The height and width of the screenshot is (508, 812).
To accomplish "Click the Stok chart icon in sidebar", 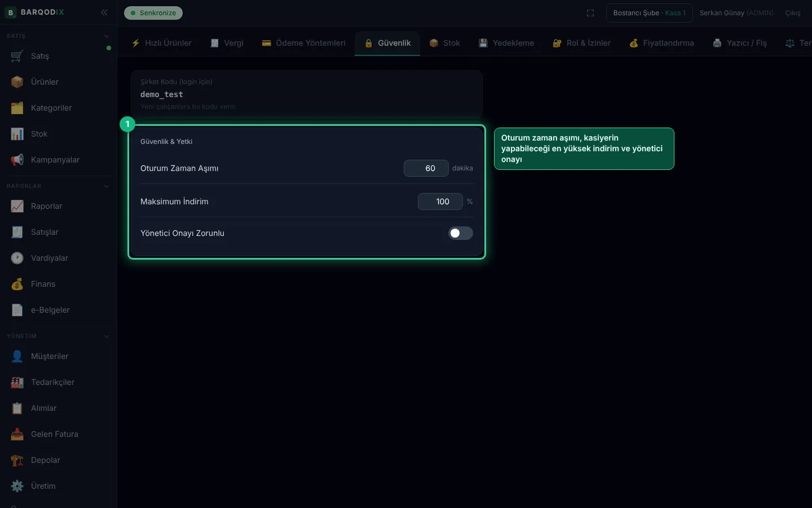I will [x=17, y=134].
